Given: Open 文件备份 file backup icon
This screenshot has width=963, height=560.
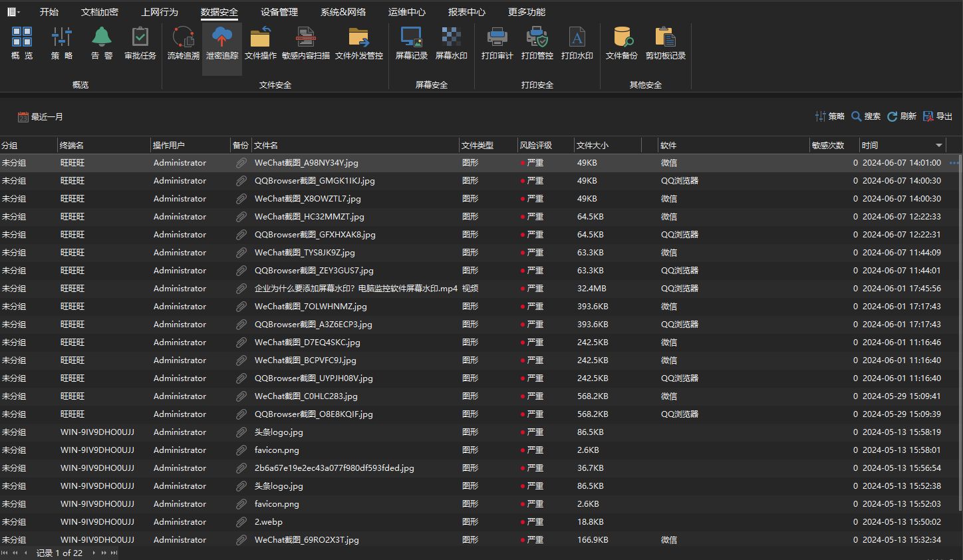Looking at the screenshot, I should pos(621,43).
